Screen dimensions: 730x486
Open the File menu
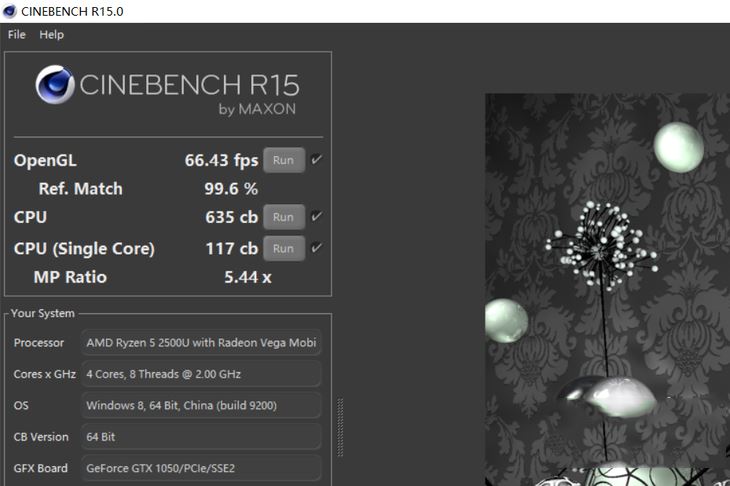[x=17, y=35]
